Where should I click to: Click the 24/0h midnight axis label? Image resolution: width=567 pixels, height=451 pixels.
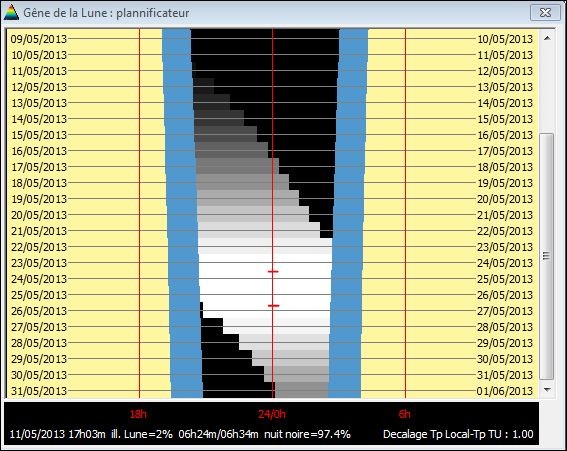click(x=272, y=414)
